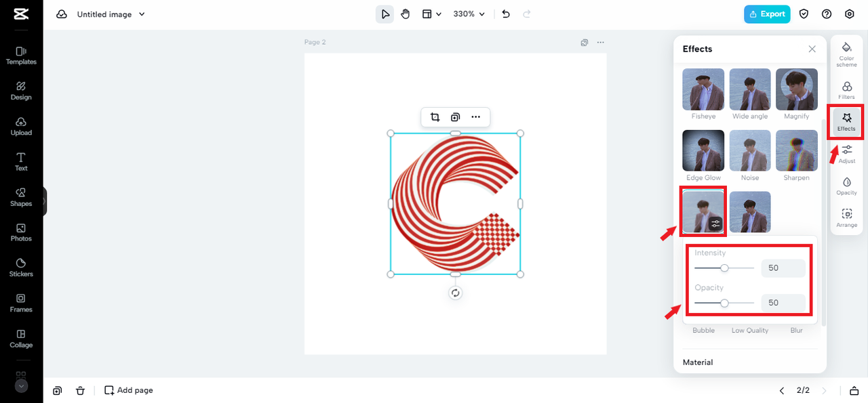868x403 pixels.
Task: Open the Stickers sidebar panel
Action: point(21,268)
